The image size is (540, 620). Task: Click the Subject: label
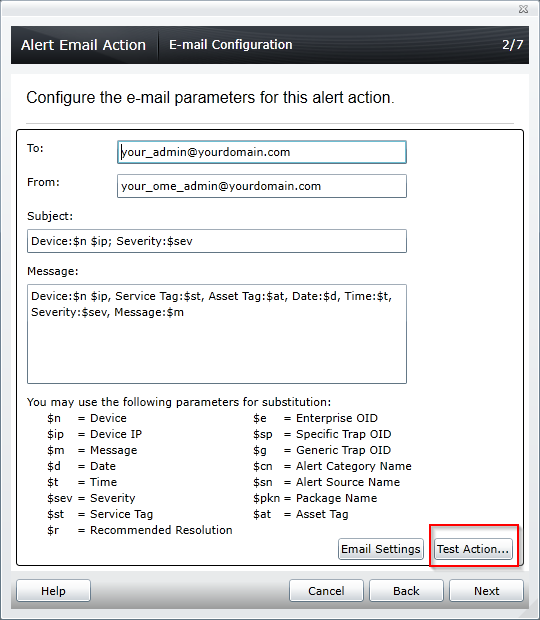[50, 216]
